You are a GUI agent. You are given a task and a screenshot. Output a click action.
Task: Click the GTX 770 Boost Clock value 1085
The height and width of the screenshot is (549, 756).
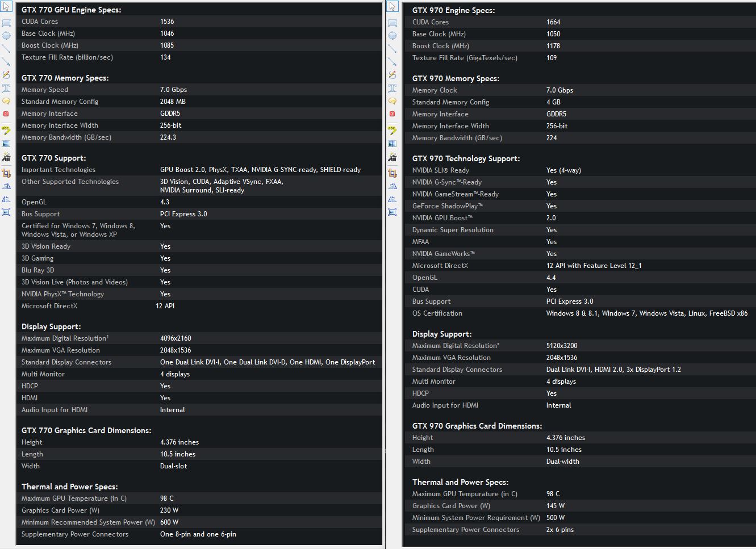pyautogui.click(x=167, y=45)
